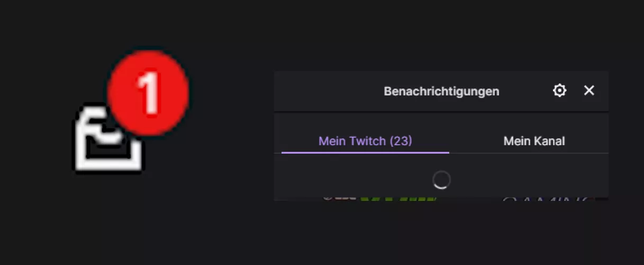Click the loading spinner in notifications list
Screen dimensions: 644x265
point(441,180)
